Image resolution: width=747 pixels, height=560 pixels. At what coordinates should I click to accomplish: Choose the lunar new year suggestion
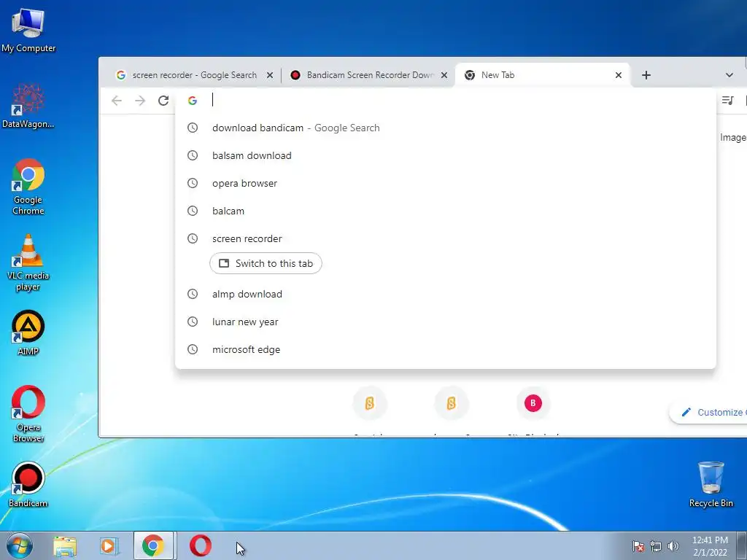446,322
